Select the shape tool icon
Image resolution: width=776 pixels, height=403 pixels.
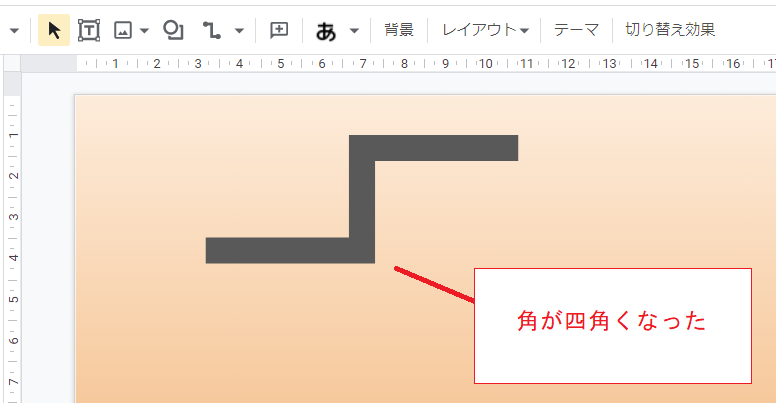(173, 30)
